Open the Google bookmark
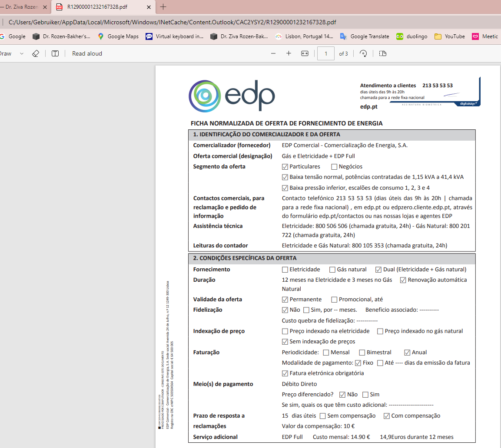Screen dimensions: 501x448 13,36
